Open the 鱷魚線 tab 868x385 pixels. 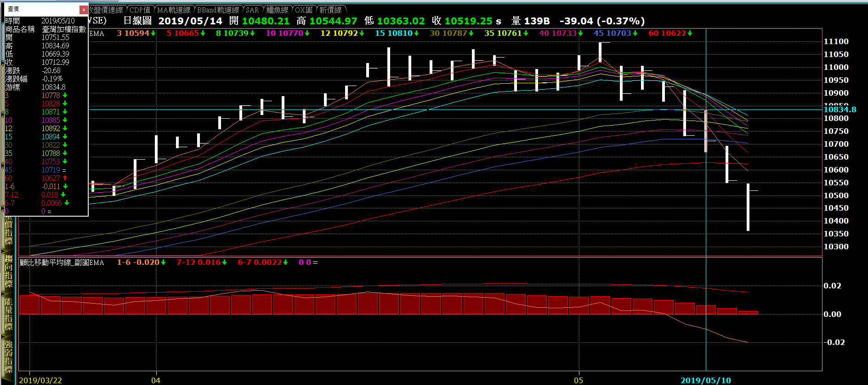[x=278, y=10]
